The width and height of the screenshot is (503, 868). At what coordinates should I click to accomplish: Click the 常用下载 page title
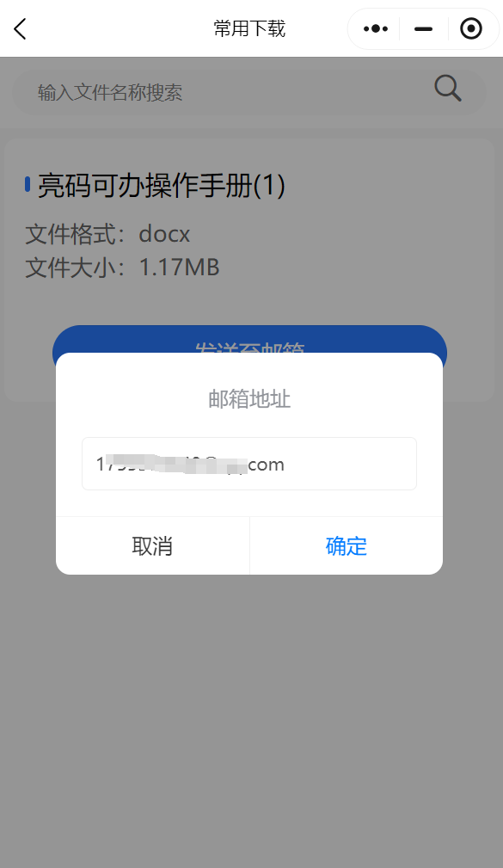[x=249, y=28]
